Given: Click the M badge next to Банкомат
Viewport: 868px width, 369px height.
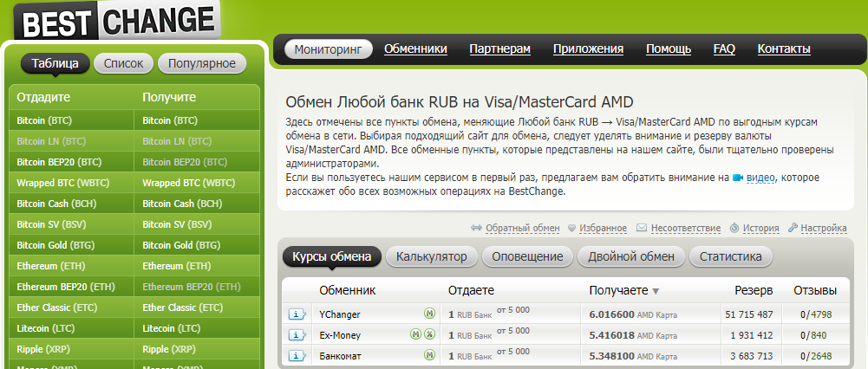Looking at the screenshot, I should 429,355.
